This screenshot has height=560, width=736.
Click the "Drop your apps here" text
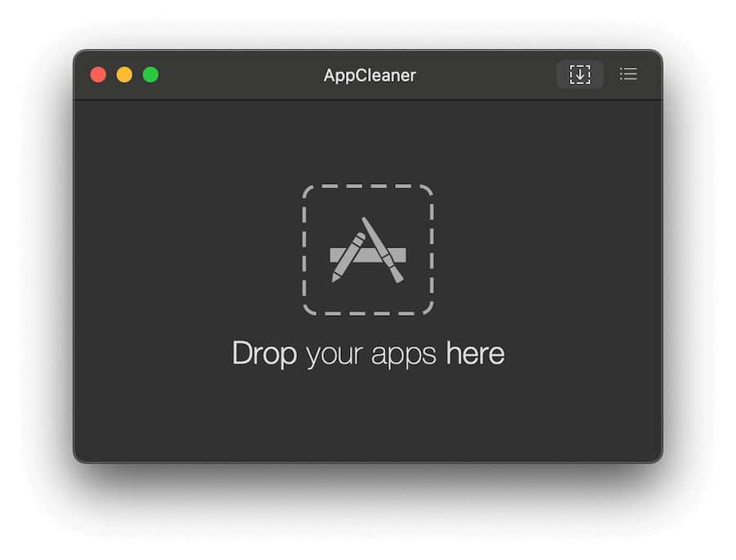click(369, 353)
